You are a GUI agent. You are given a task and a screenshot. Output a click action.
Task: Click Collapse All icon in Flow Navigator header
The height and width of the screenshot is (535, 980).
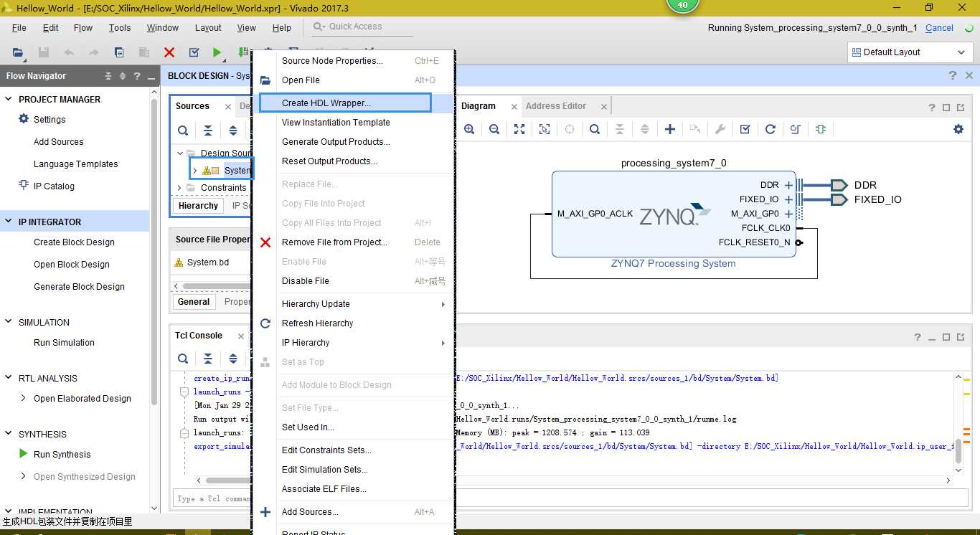click(108, 76)
